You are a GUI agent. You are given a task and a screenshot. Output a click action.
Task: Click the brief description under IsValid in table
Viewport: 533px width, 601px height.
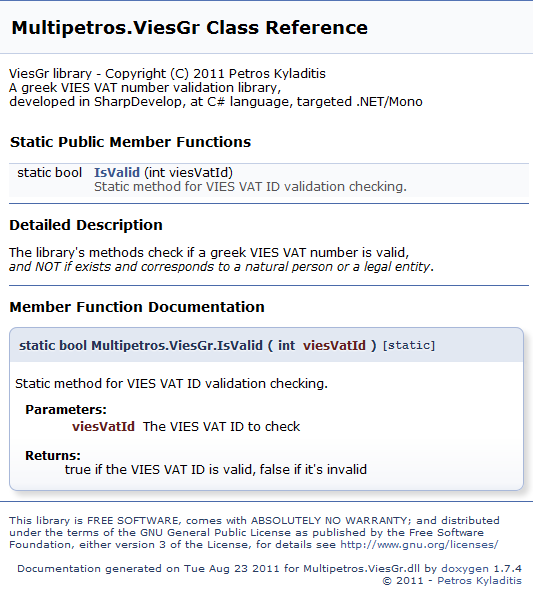[250, 187]
